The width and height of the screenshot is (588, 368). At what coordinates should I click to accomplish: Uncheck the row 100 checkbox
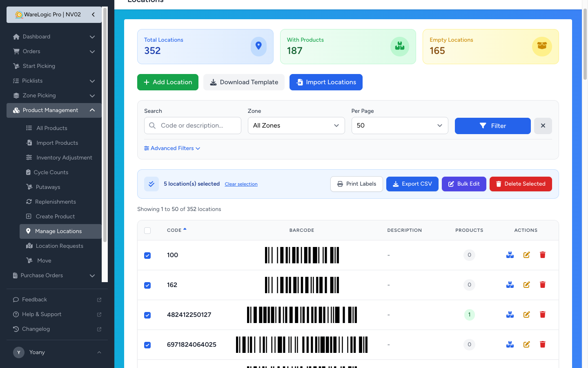(x=147, y=256)
